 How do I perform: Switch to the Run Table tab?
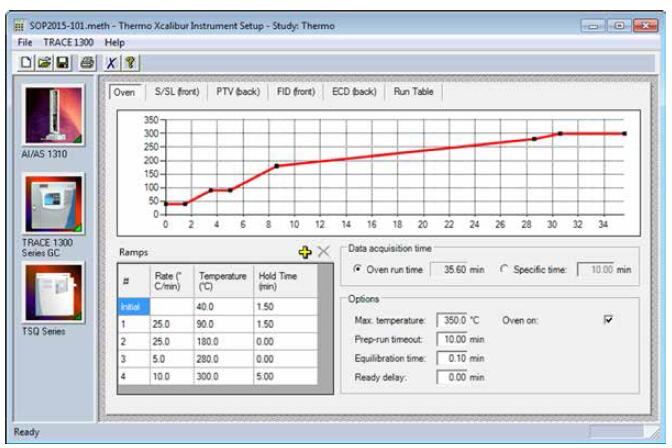(413, 92)
